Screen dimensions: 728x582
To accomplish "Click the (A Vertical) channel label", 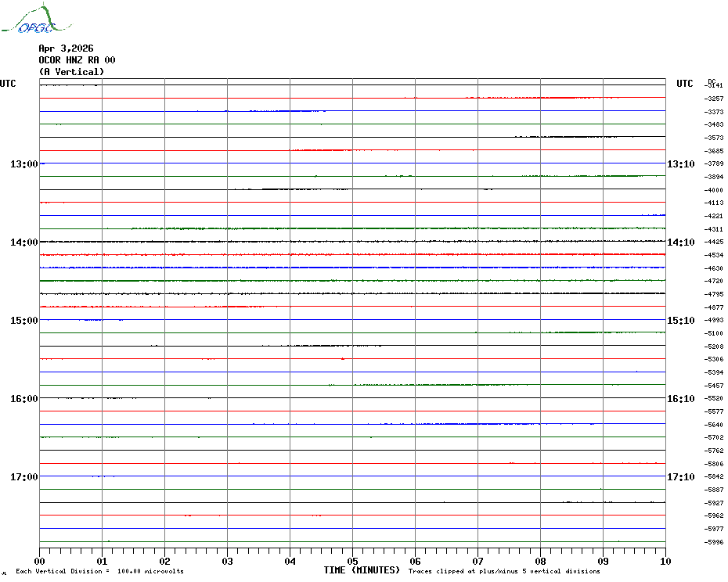I will (71, 72).
